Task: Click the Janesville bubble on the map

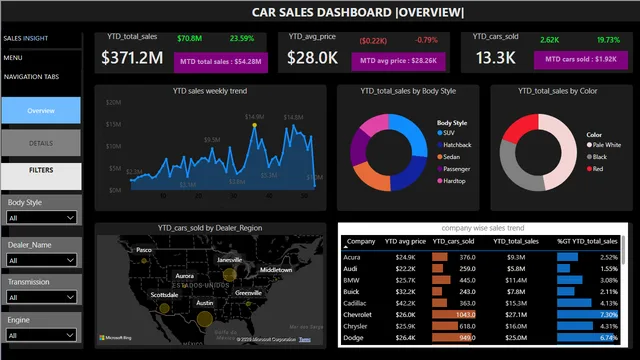Action: (x=229, y=275)
